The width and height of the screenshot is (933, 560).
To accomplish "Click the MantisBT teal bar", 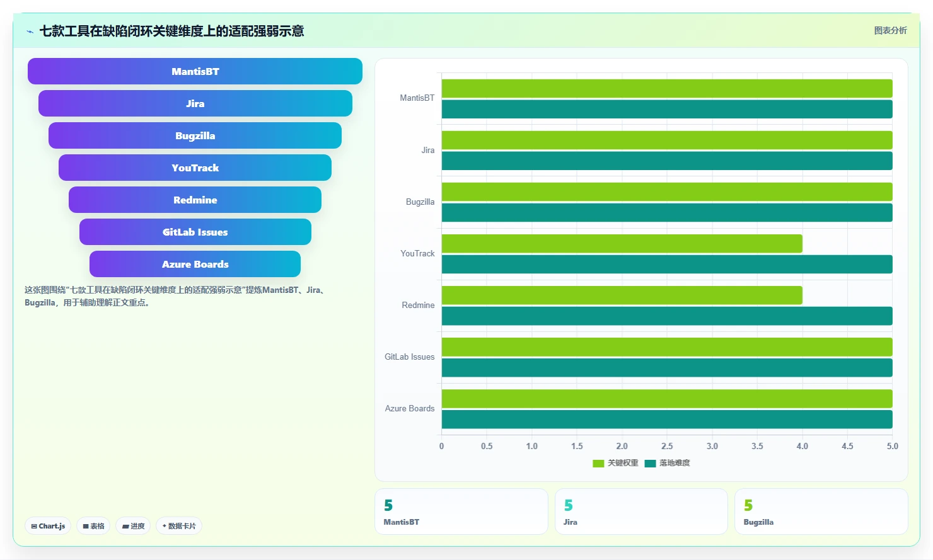I will click(667, 109).
